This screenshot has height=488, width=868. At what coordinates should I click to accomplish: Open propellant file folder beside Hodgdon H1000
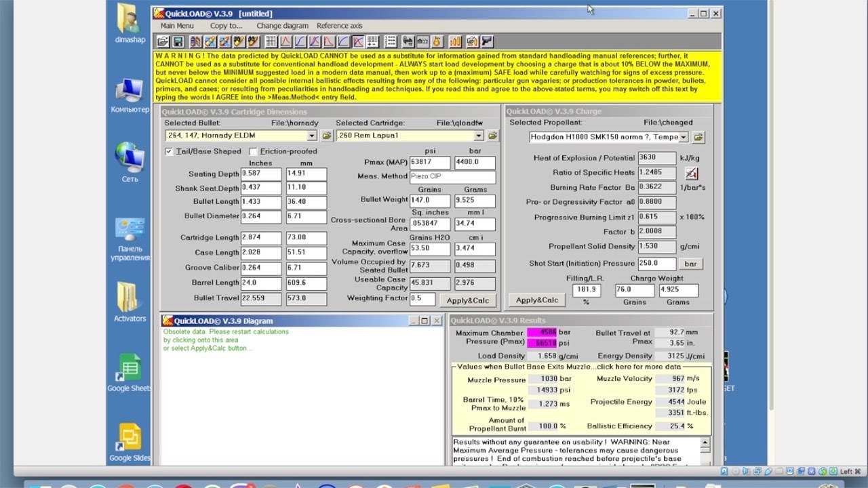(698, 138)
